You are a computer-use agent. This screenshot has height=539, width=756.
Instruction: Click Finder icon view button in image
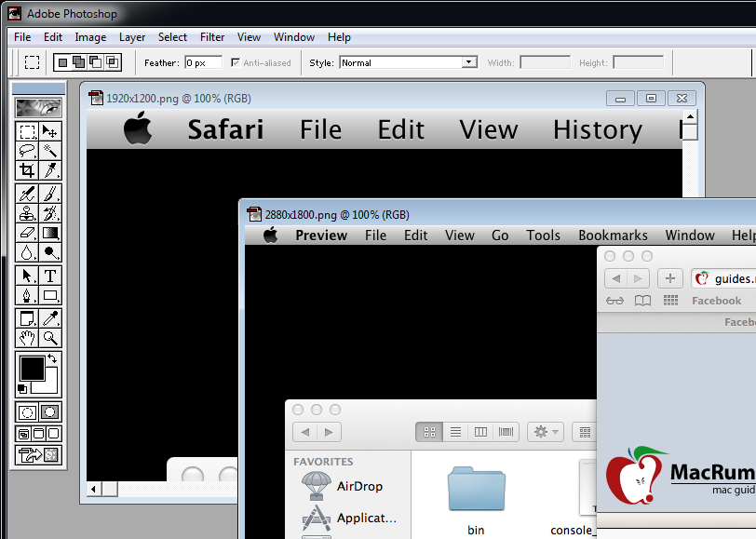429,432
